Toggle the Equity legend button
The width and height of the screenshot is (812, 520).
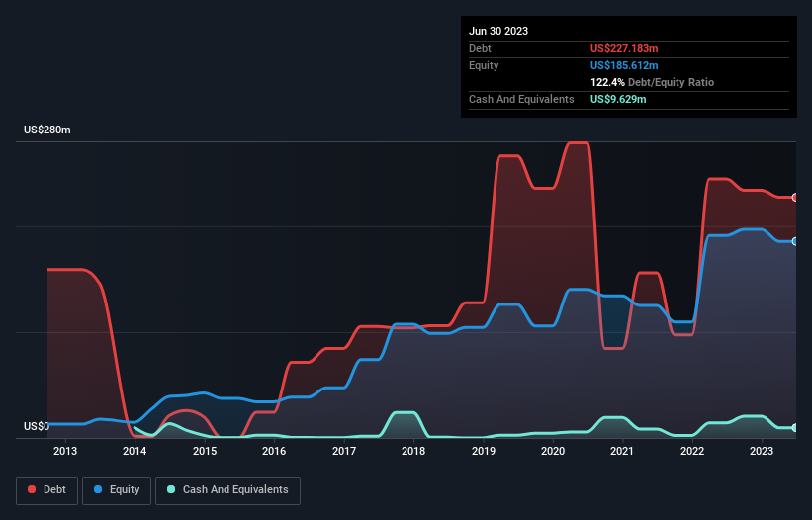tap(117, 490)
